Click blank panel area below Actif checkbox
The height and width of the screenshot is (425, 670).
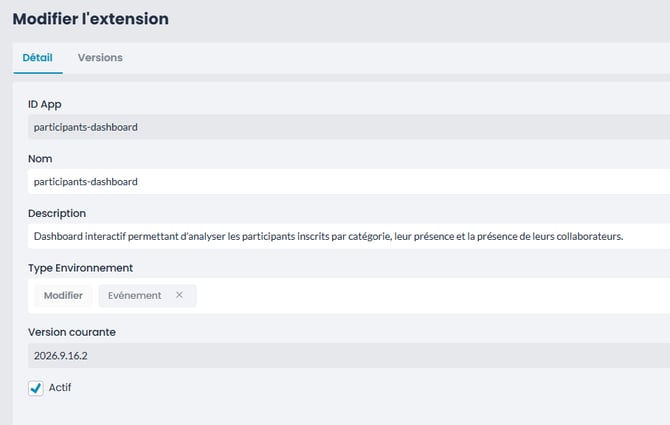coord(342,411)
